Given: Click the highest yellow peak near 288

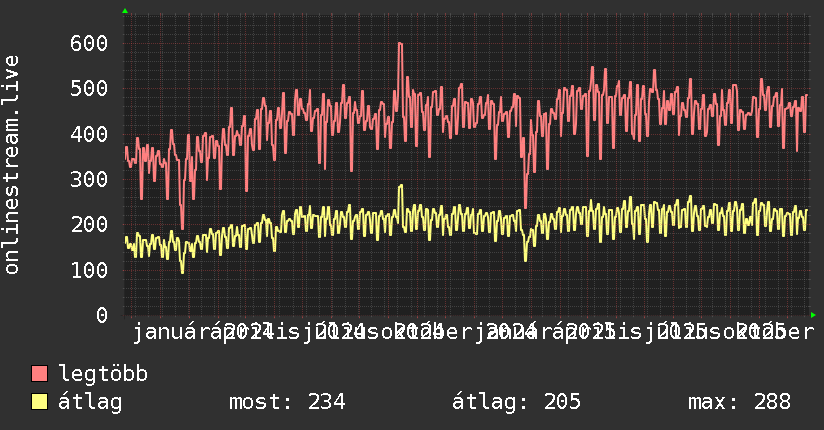Looking at the screenshot, I should (401, 186).
